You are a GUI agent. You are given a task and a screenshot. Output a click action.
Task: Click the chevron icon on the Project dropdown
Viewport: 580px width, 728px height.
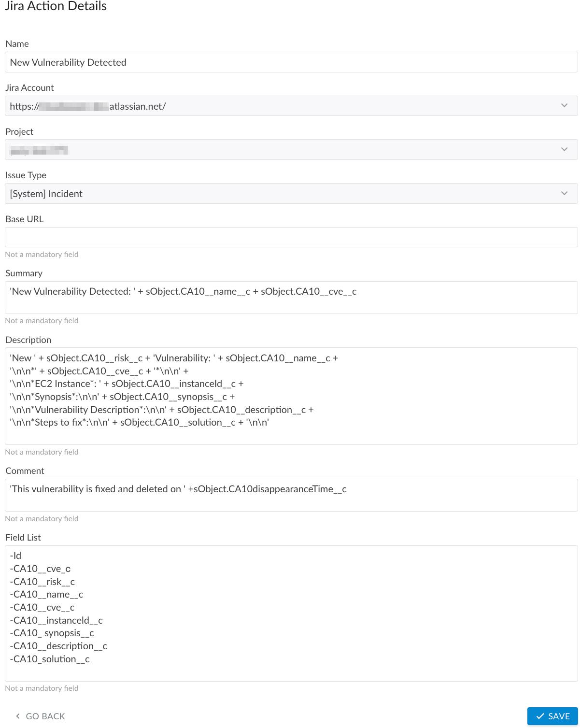pyautogui.click(x=564, y=149)
